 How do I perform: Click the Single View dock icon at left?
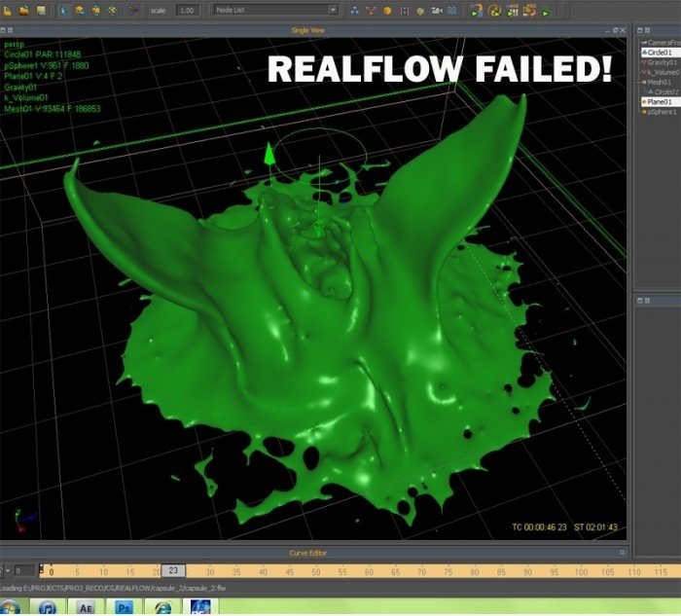3,30
